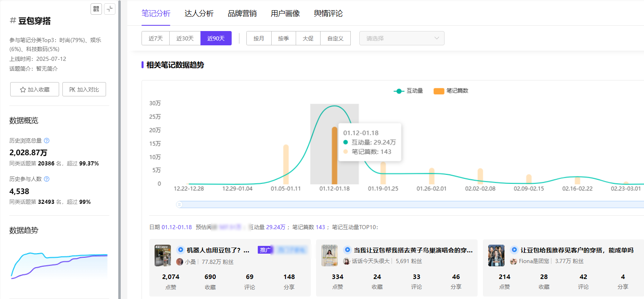Toggle 互动量 series in chart legend
The width and height of the screenshot is (644, 299).
click(408, 91)
